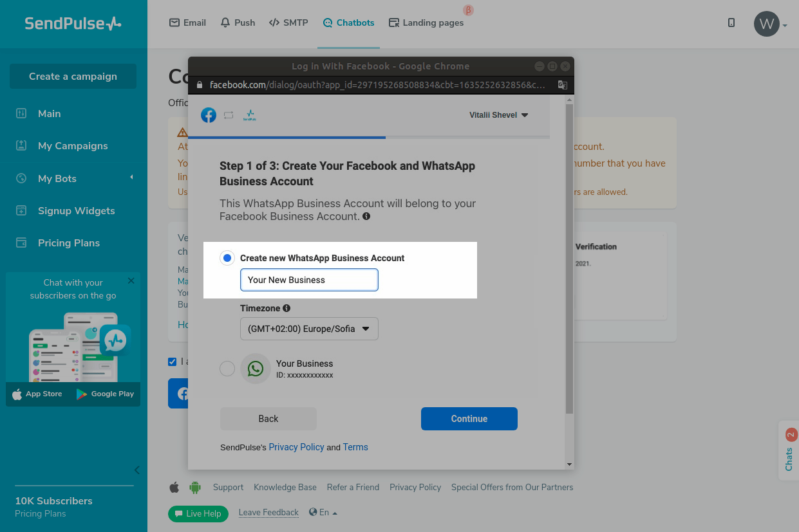Click the Timezone info icon
This screenshot has height=532, width=799.
[x=287, y=308]
